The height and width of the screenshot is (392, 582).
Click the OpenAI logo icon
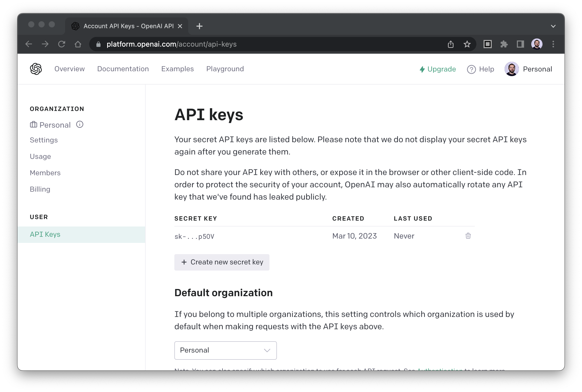tap(36, 69)
